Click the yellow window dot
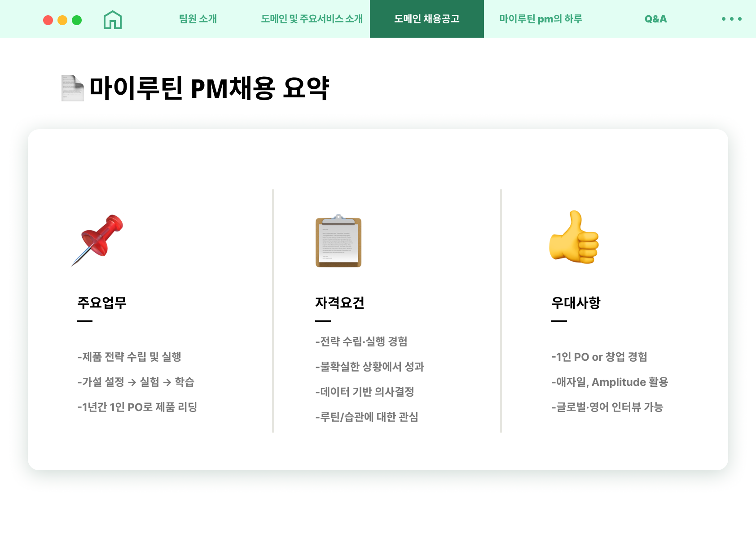This screenshot has width=756, height=534. tap(62, 20)
